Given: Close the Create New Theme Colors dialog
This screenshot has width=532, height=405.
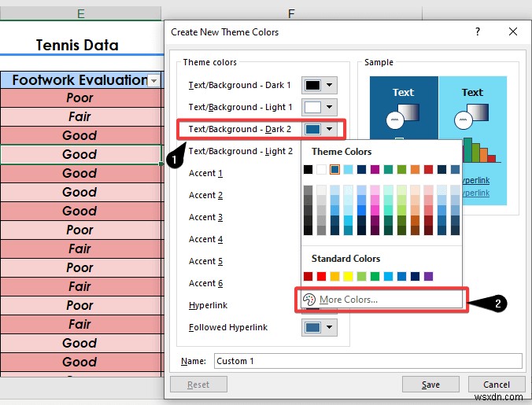Looking at the screenshot, I should click(513, 31).
